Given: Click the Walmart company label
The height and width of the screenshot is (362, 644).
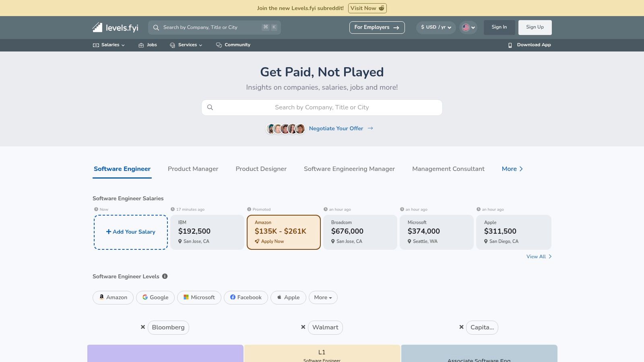Looking at the screenshot, I should click(325, 327).
